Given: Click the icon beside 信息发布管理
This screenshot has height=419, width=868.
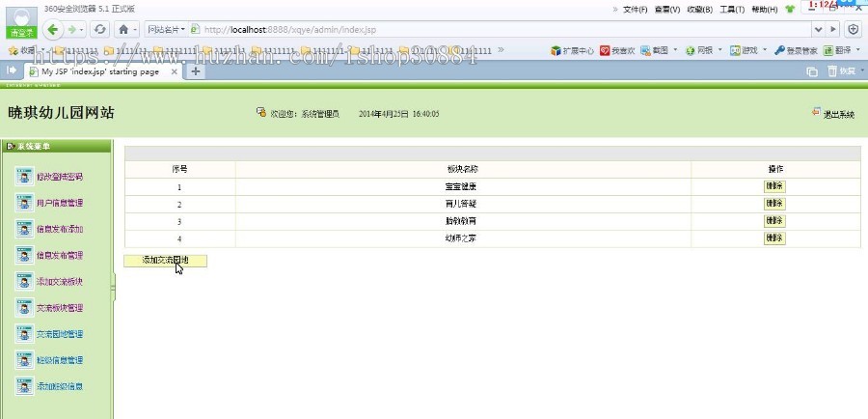Looking at the screenshot, I should (24, 256).
